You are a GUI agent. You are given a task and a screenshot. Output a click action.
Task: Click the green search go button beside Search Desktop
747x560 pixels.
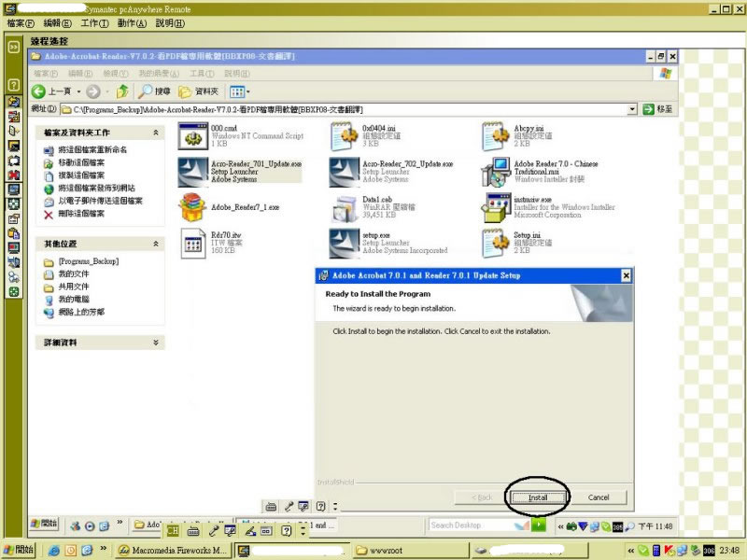[539, 525]
